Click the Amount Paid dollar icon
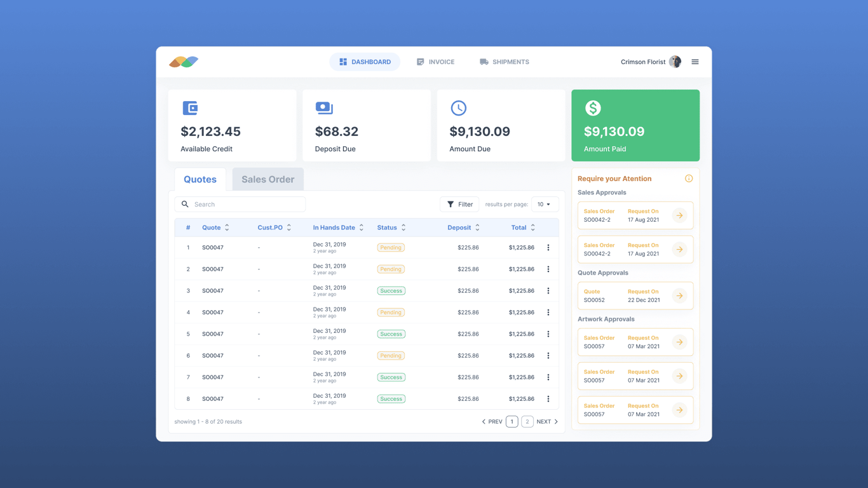This screenshot has width=868, height=488. point(593,108)
